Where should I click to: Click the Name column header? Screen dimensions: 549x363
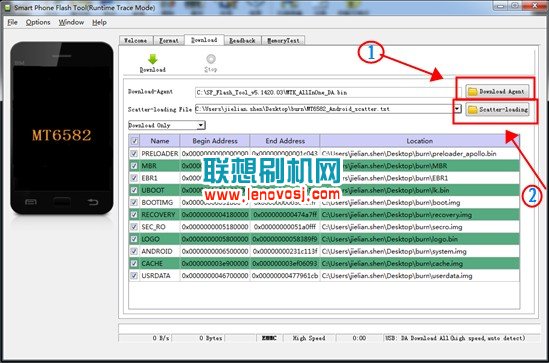(160, 141)
